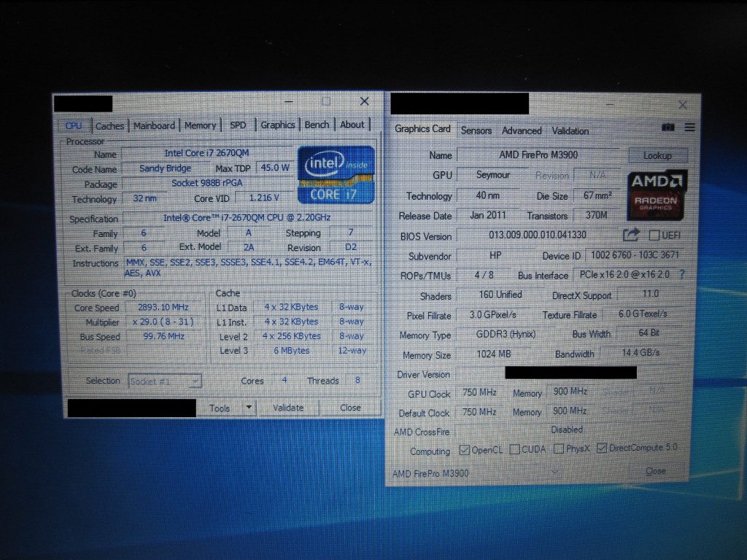This screenshot has width=747, height=560.
Task: Click the Bus Speed value '99.76 MHz'
Action: coord(163,336)
